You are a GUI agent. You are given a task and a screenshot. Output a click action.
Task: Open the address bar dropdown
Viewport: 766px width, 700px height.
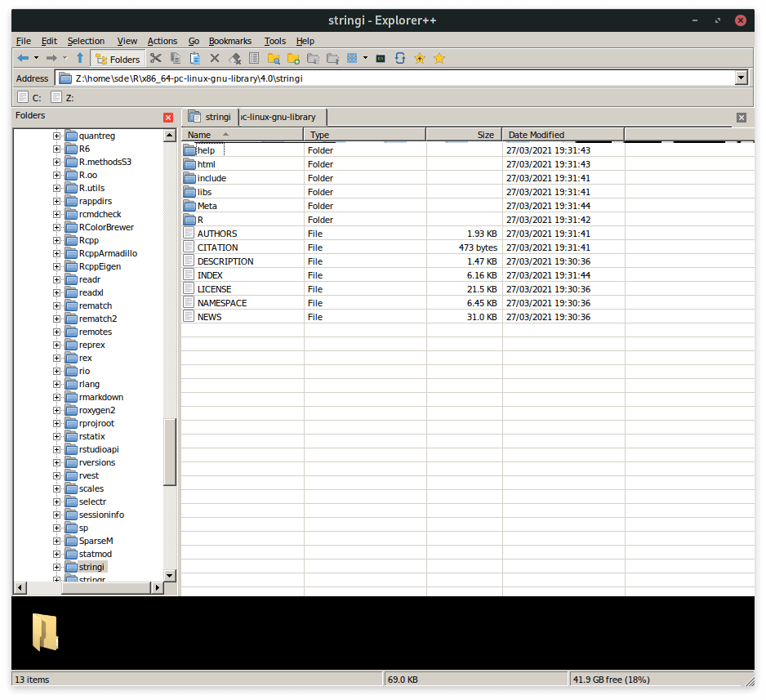coord(742,78)
